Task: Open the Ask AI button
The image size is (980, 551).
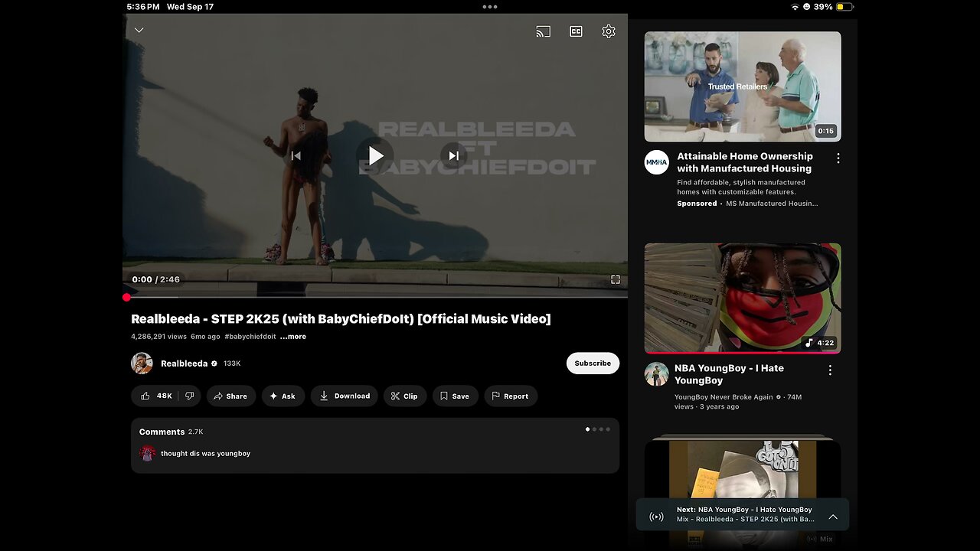Action: click(x=283, y=396)
